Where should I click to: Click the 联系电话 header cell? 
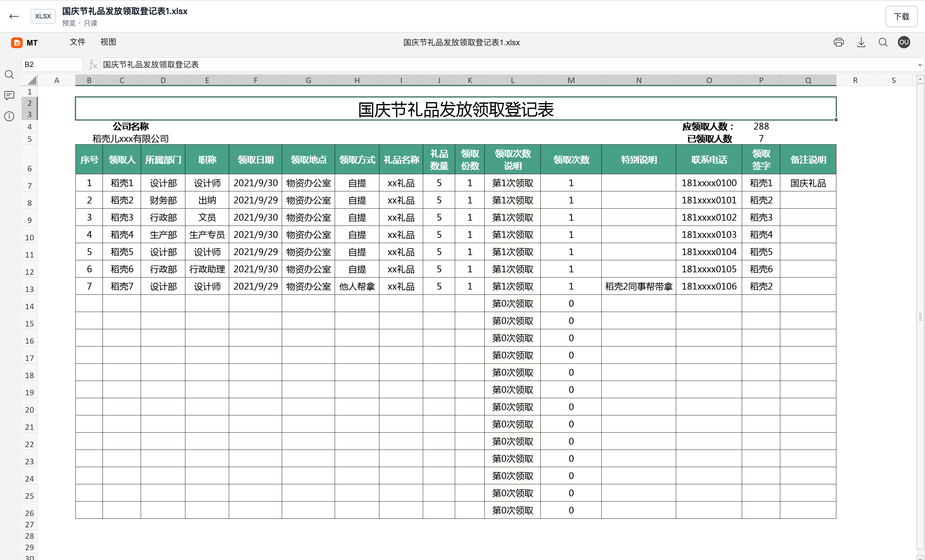pyautogui.click(x=709, y=160)
